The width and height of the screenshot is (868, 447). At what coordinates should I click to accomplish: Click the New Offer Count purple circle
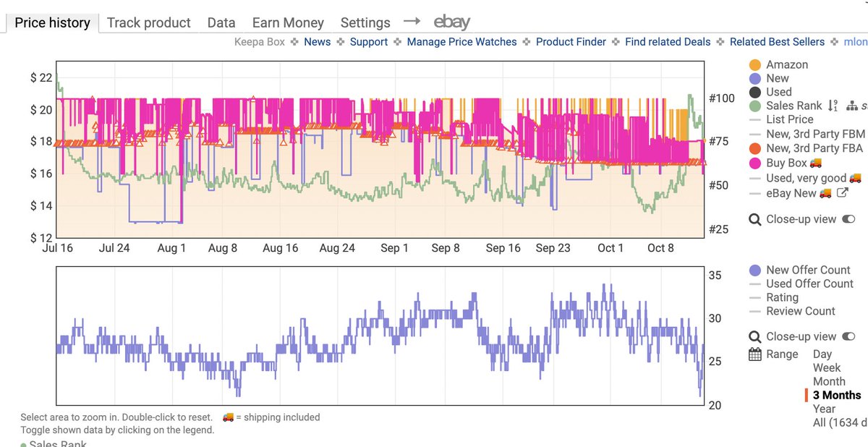click(x=754, y=271)
